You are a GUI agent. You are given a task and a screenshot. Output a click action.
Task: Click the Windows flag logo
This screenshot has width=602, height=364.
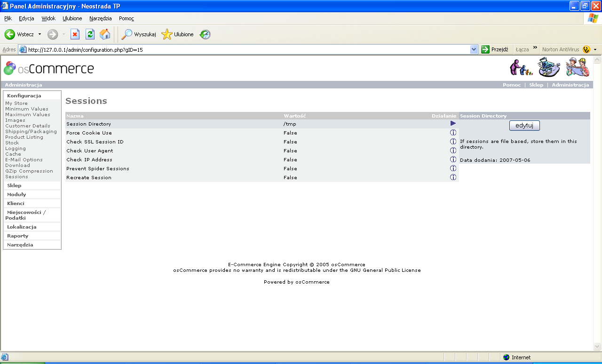click(x=593, y=18)
